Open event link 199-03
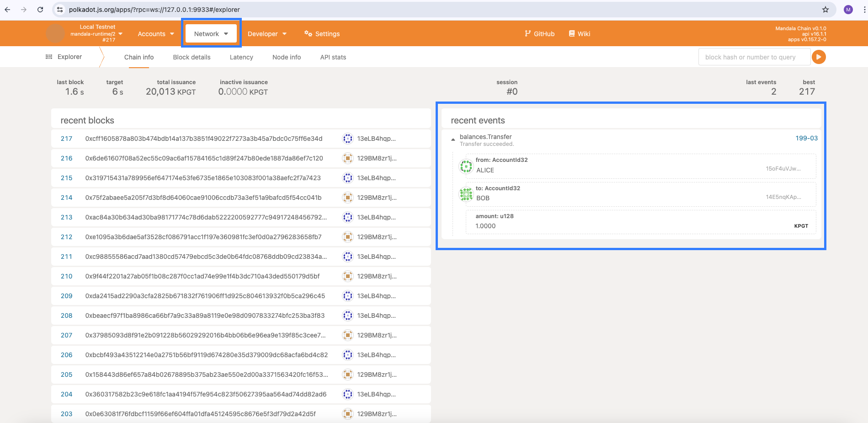The width and height of the screenshot is (868, 423). (x=806, y=138)
